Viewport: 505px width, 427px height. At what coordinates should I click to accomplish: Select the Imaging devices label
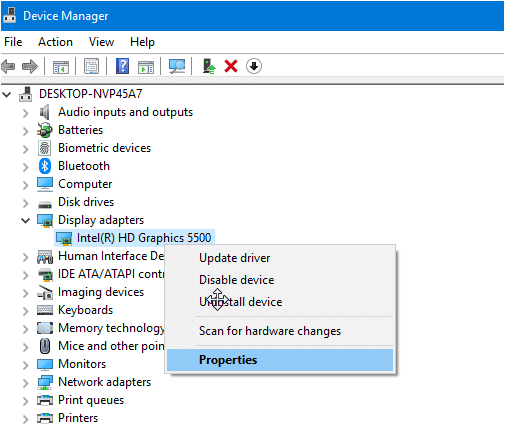[101, 292]
